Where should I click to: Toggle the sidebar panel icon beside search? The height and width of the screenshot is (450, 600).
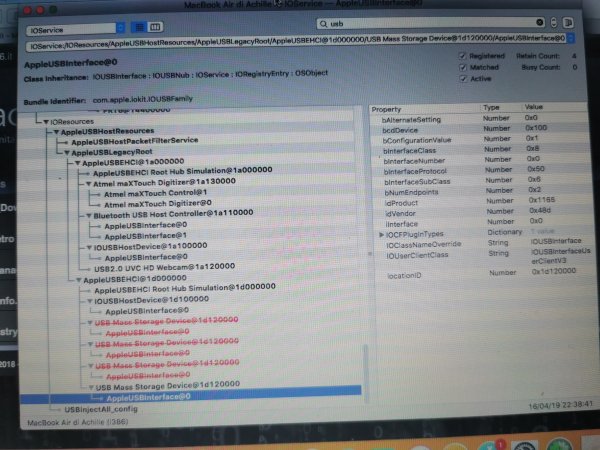569,23
